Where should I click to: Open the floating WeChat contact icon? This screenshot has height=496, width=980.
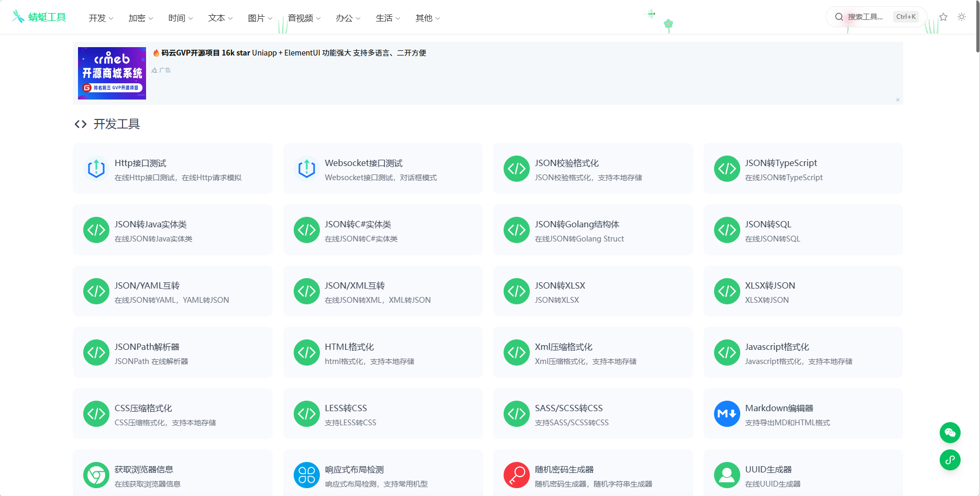pos(950,433)
